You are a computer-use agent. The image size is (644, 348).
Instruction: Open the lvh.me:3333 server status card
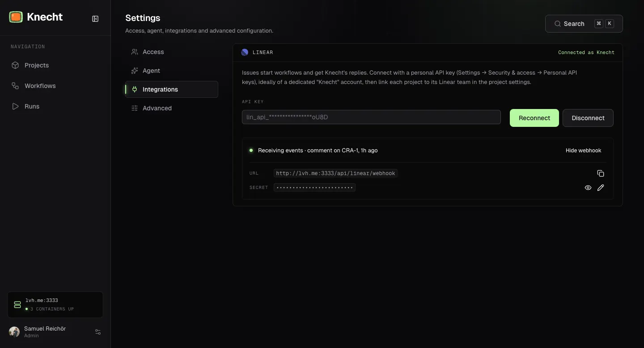tap(55, 305)
